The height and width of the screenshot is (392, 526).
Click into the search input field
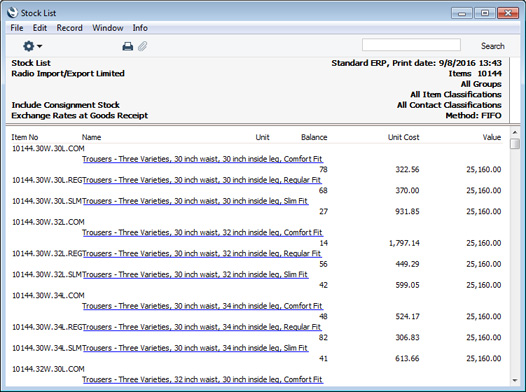click(x=411, y=45)
